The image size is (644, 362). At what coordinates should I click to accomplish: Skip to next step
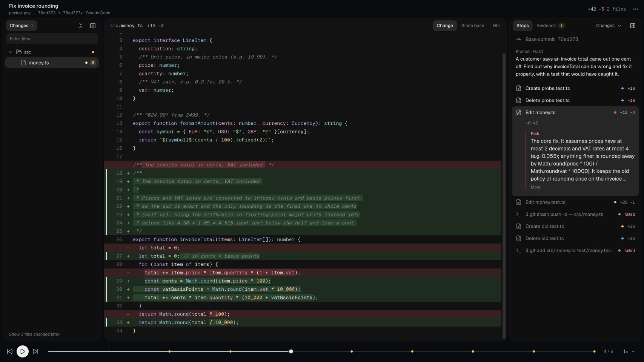pyautogui.click(x=35, y=351)
